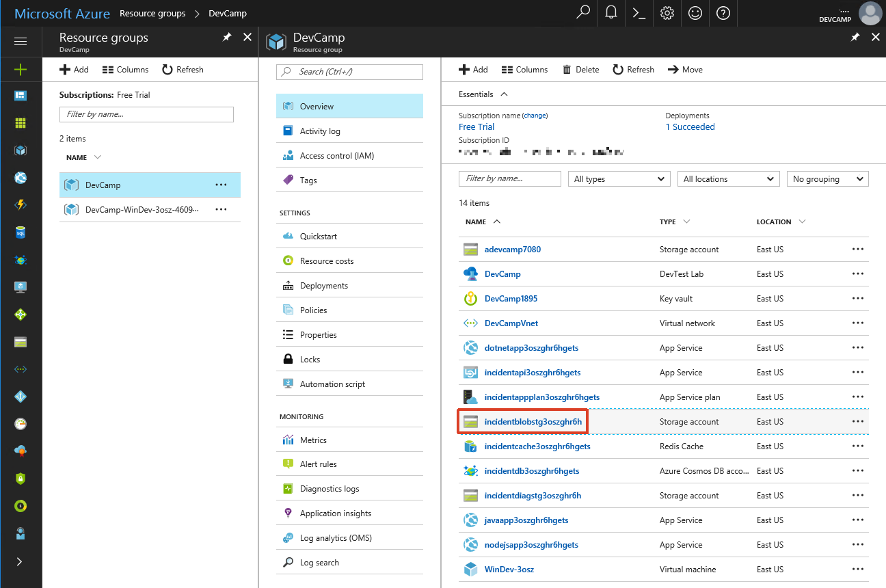886x588 pixels.
Task: Click the Free Trial subscription link
Action: click(476, 127)
